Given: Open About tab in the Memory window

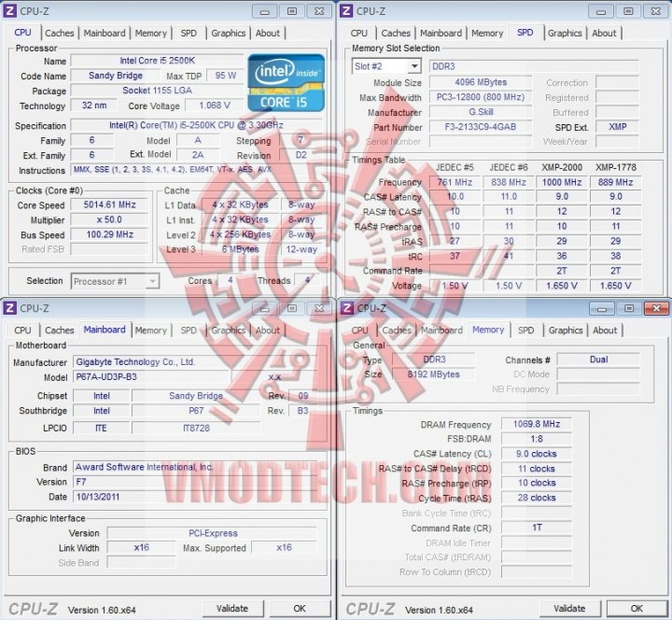Looking at the screenshot, I should pyautogui.click(x=605, y=331).
